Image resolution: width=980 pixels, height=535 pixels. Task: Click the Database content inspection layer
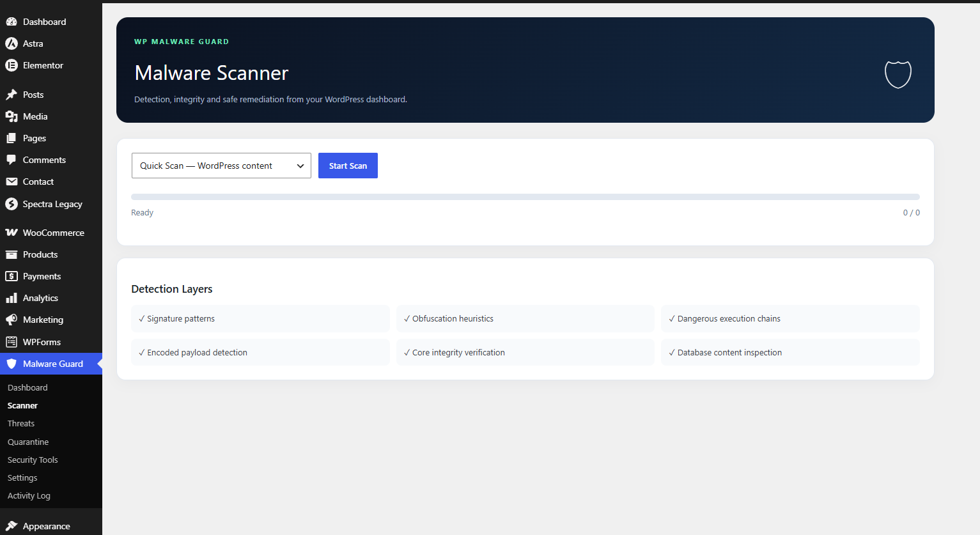tap(790, 352)
